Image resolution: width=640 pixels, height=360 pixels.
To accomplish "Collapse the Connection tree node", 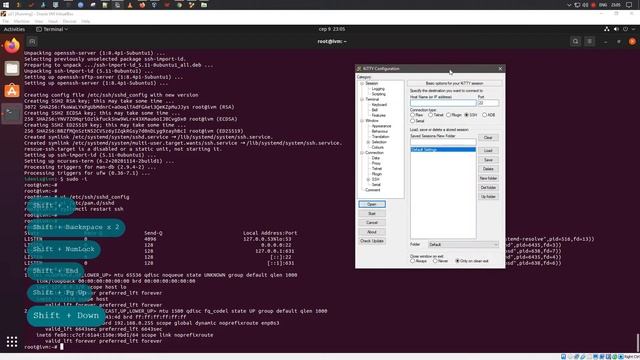I will 362,153.
